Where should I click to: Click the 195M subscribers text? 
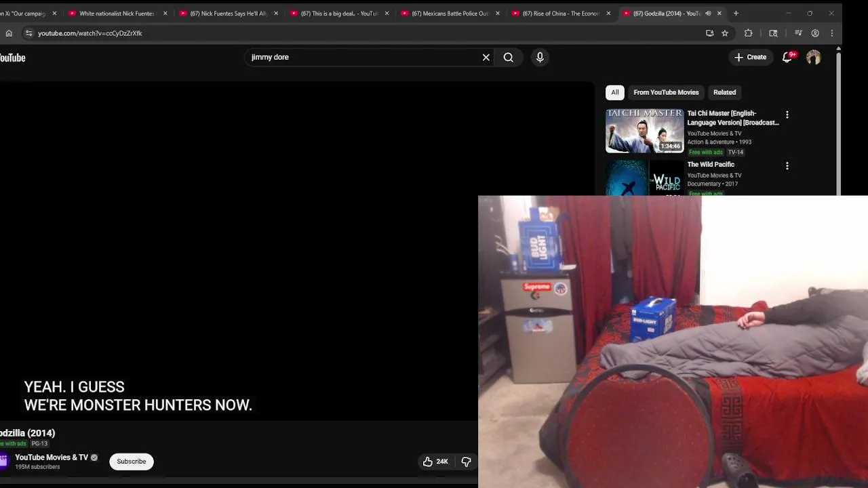click(37, 467)
